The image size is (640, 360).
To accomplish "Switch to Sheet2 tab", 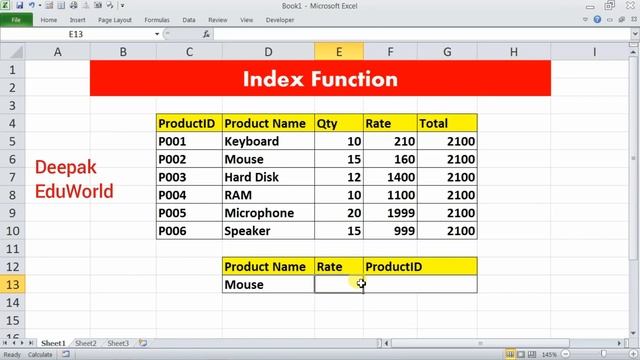I will 86,343.
